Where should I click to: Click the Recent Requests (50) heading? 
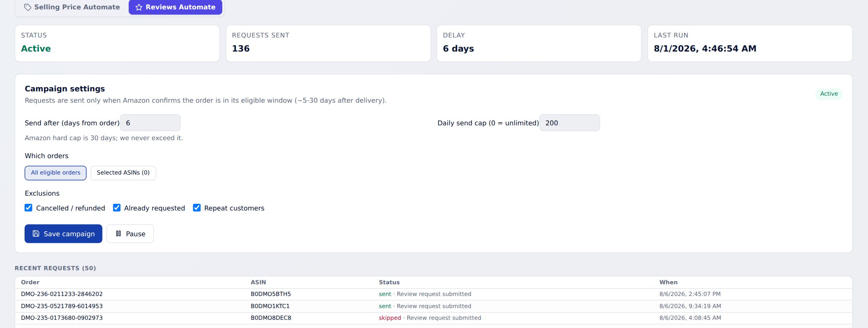tap(55, 268)
